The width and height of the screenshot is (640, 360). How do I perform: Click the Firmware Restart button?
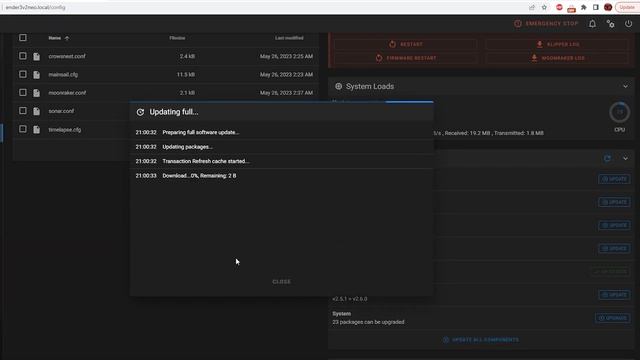406,58
